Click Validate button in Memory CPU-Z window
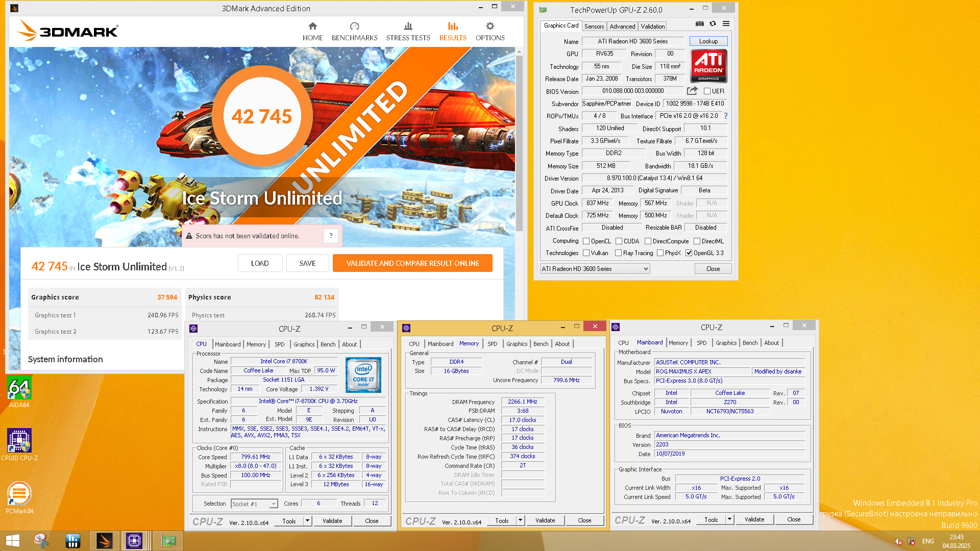Screen dimensions: 980x551 pos(545,520)
